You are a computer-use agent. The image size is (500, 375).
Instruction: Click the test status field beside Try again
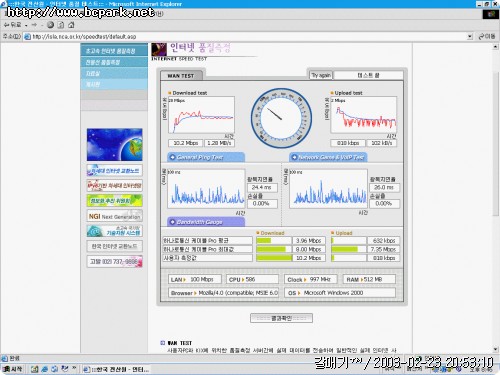tap(368, 75)
